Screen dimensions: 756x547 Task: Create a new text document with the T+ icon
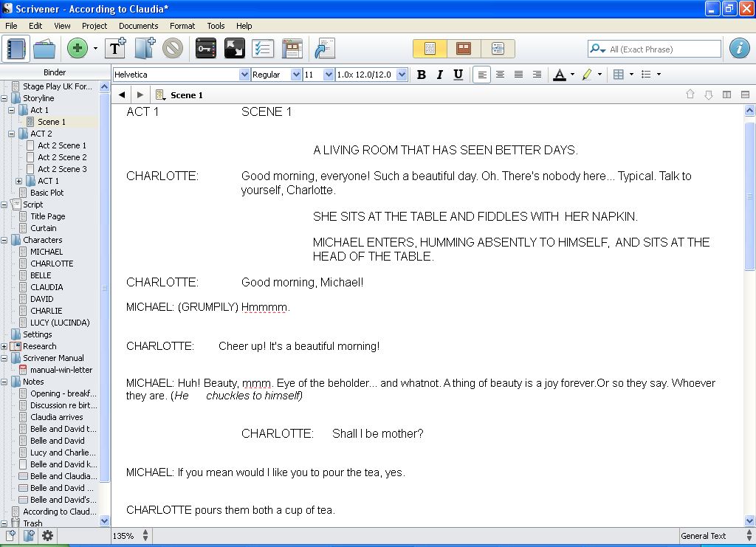(x=115, y=48)
